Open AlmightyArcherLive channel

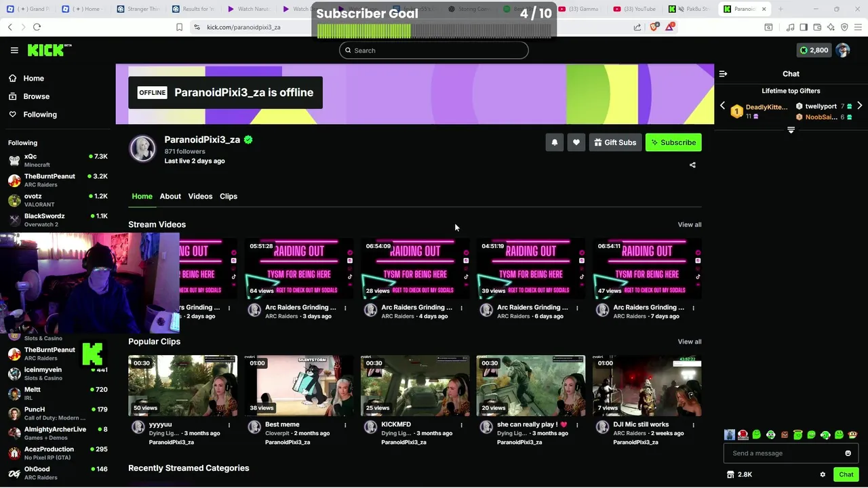tap(57, 433)
